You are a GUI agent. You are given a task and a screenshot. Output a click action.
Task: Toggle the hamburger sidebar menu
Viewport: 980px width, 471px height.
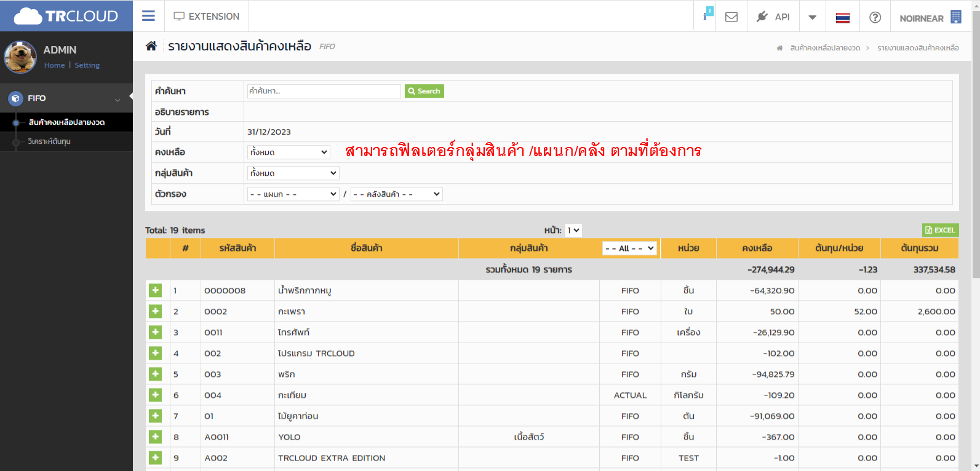click(148, 16)
